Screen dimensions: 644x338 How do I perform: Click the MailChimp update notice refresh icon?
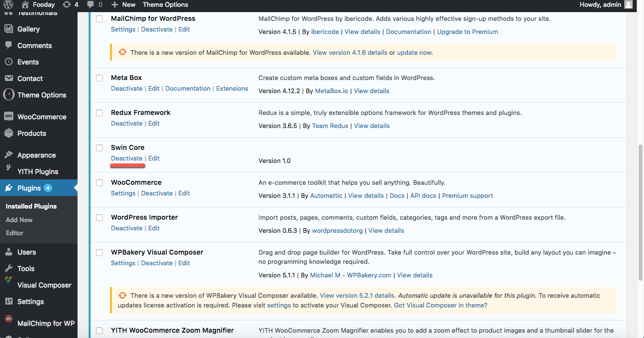[123, 52]
